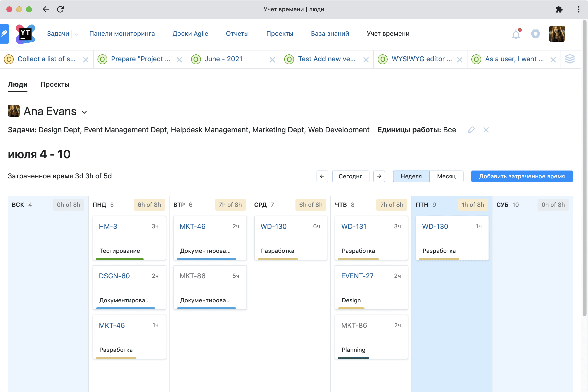Click the Люди tab
Screen dimensions: 588x392
[x=17, y=85]
